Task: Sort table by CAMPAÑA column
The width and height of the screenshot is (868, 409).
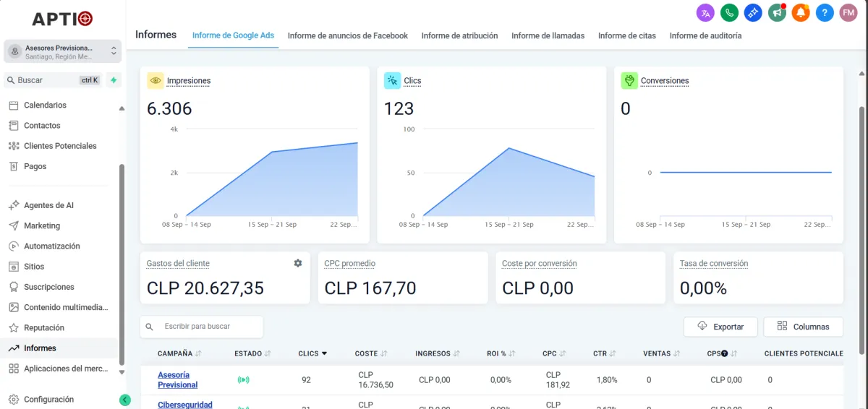Action: [x=179, y=353]
